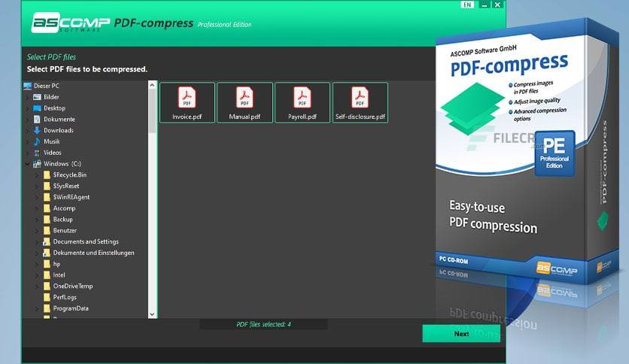Select the Backup folder in tree
This screenshot has width=629, height=364.
[62, 220]
